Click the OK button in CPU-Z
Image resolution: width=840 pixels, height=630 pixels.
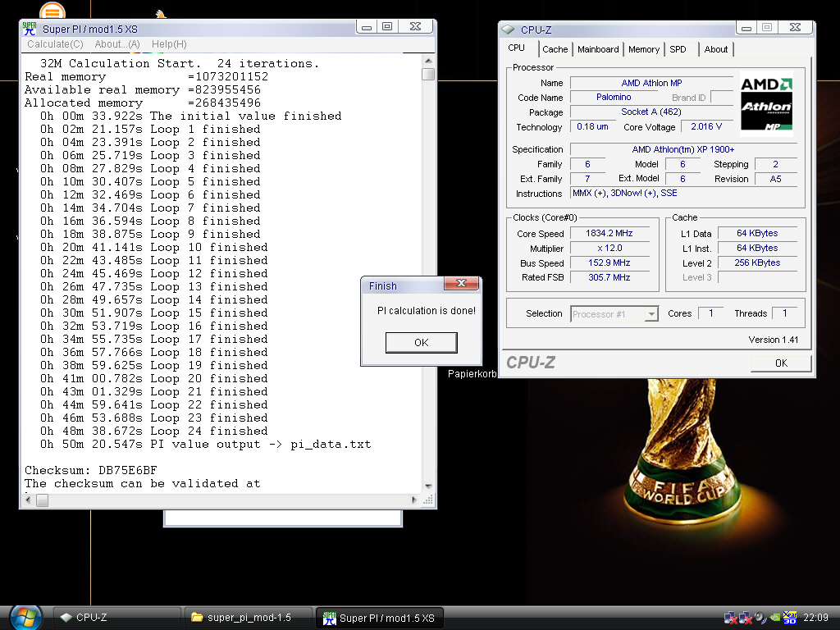pos(781,363)
